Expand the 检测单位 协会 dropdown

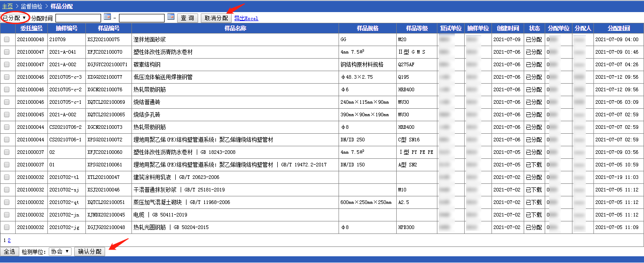60,251
